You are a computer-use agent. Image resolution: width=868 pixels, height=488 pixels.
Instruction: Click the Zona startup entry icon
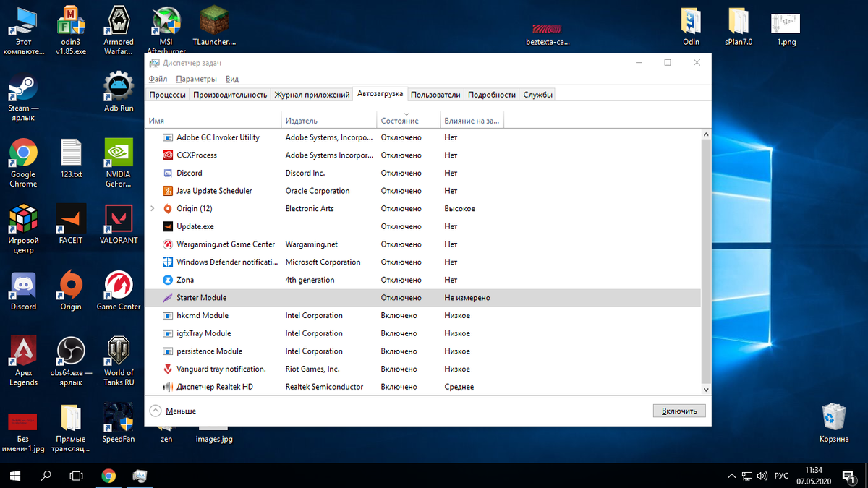(168, 280)
